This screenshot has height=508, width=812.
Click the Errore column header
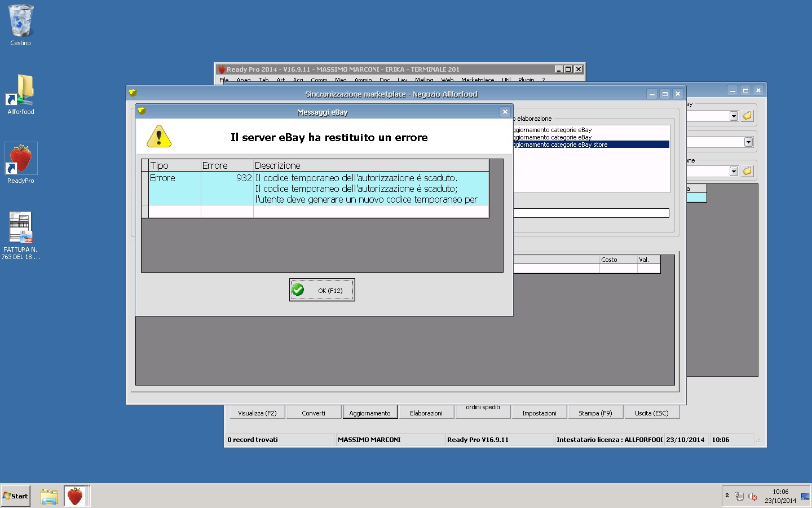pyautogui.click(x=227, y=165)
